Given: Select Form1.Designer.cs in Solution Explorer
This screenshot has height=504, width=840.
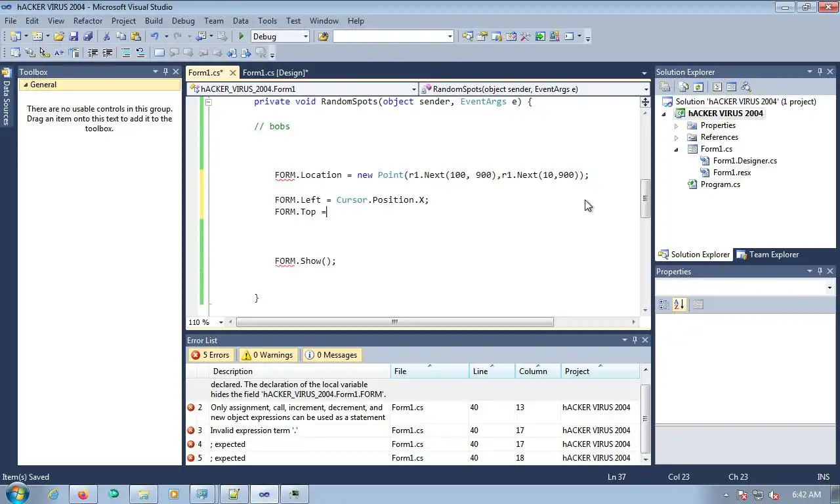Looking at the screenshot, I should pyautogui.click(x=745, y=161).
